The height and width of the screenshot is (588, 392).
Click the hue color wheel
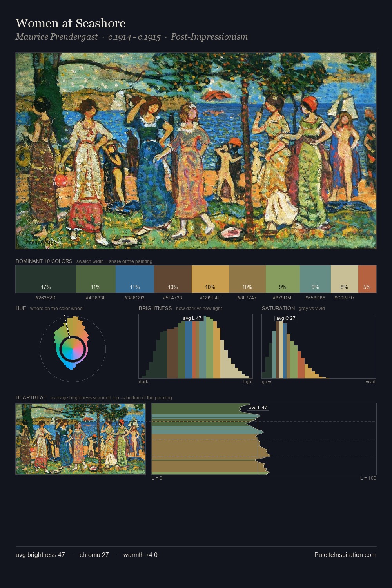click(73, 348)
